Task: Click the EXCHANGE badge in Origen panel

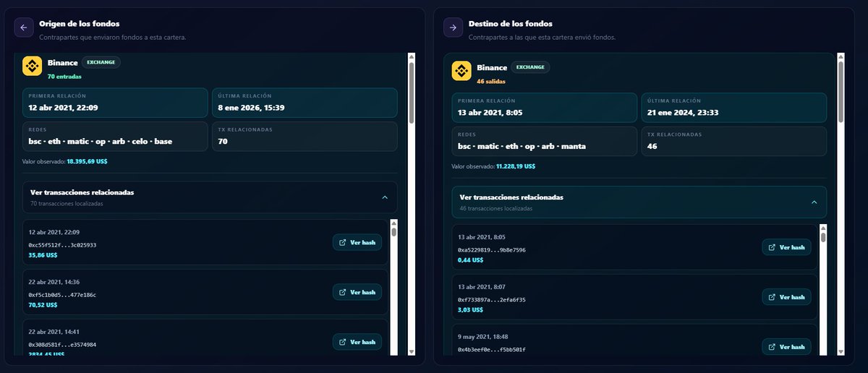Action: pyautogui.click(x=101, y=62)
